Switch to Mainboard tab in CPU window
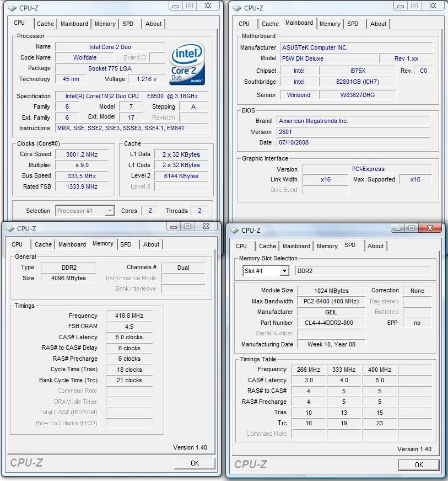 (74, 24)
